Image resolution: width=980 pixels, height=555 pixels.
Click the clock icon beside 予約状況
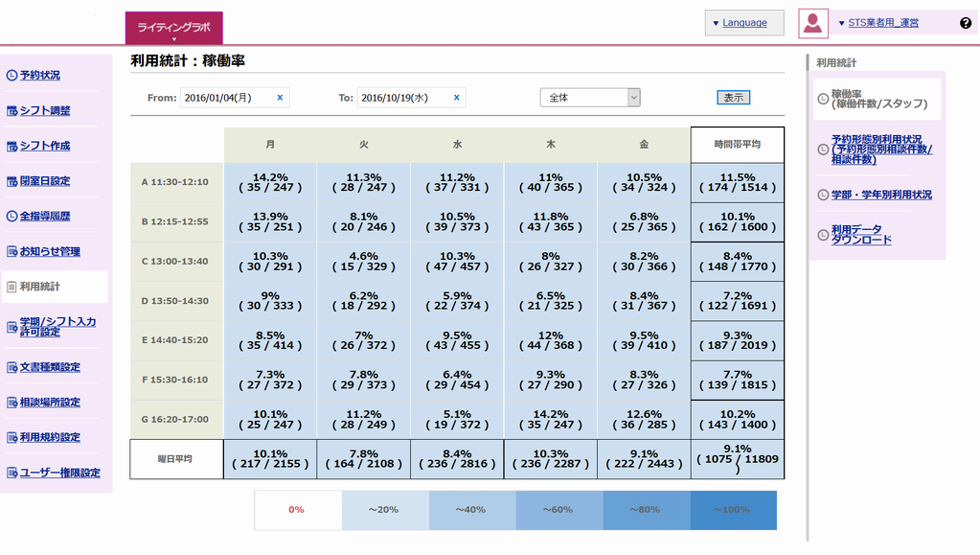(11, 75)
